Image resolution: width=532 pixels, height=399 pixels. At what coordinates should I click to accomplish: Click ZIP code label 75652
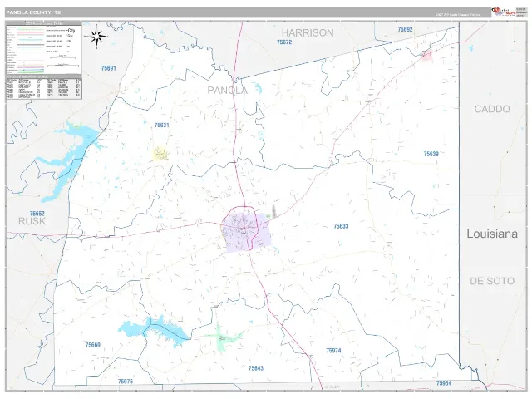click(x=37, y=214)
